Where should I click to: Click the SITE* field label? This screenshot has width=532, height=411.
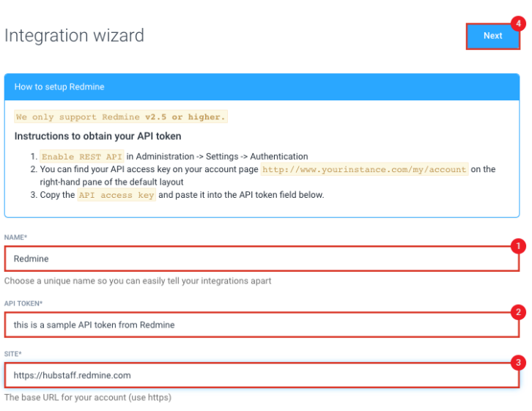coord(15,355)
